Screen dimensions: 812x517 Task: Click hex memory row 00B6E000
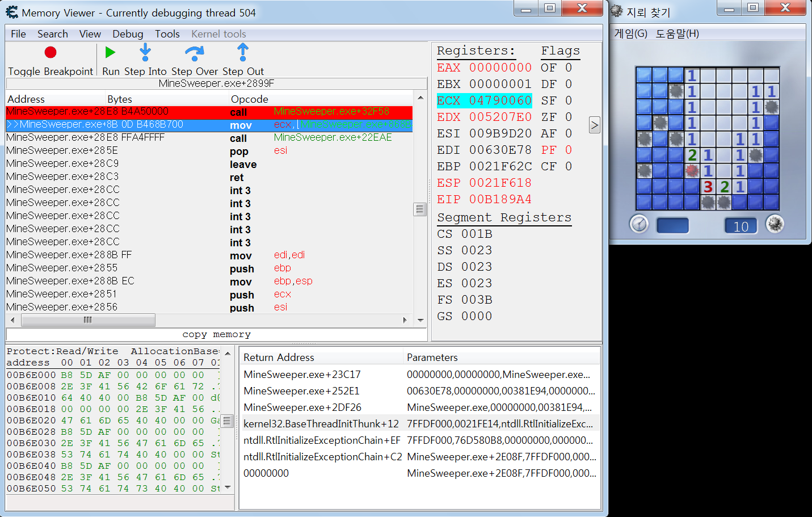[x=113, y=375]
